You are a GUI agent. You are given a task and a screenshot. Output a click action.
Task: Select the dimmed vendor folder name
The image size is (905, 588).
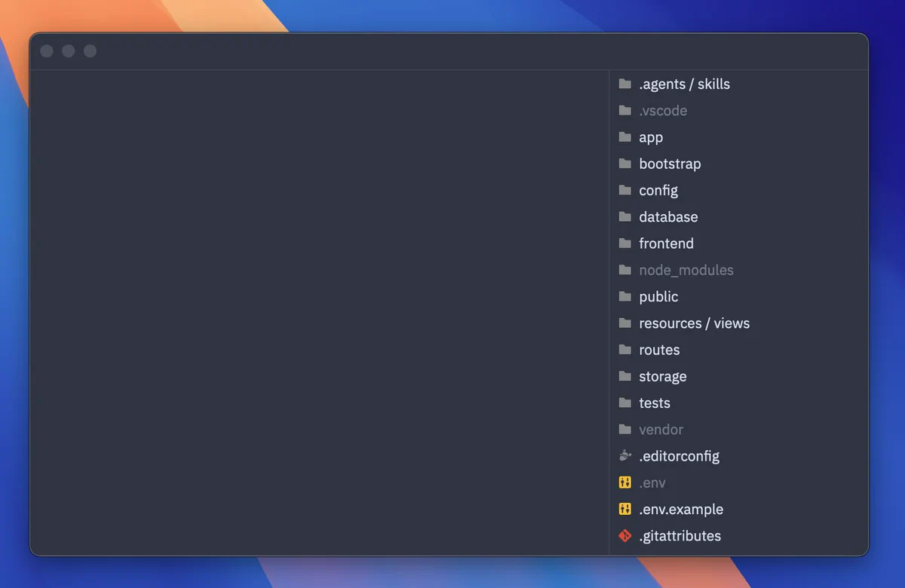(661, 429)
